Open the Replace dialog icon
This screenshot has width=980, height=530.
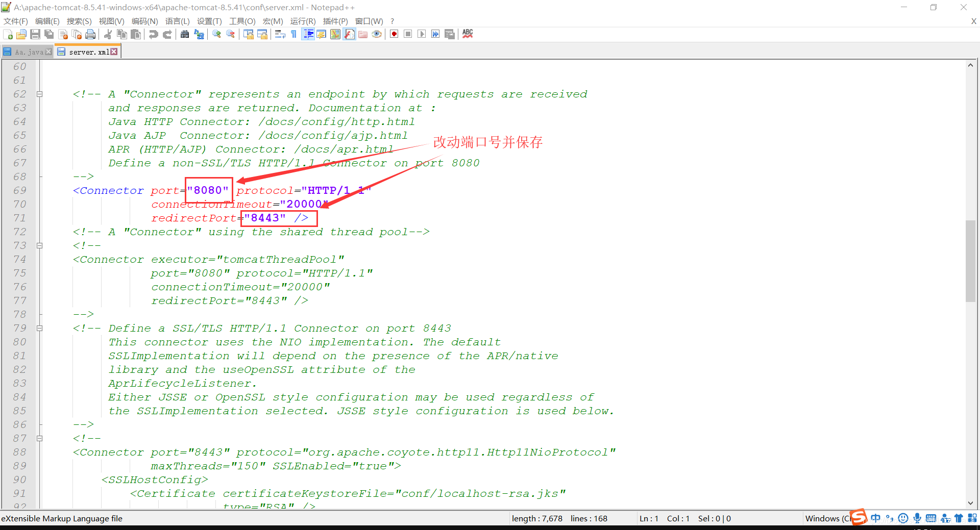tap(199, 34)
